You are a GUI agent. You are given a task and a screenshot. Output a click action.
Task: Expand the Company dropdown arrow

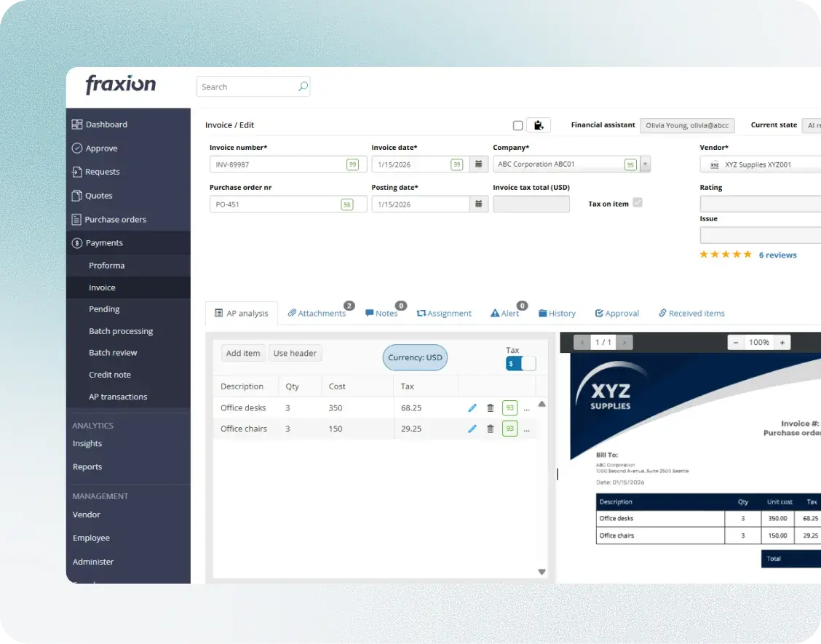(x=645, y=164)
